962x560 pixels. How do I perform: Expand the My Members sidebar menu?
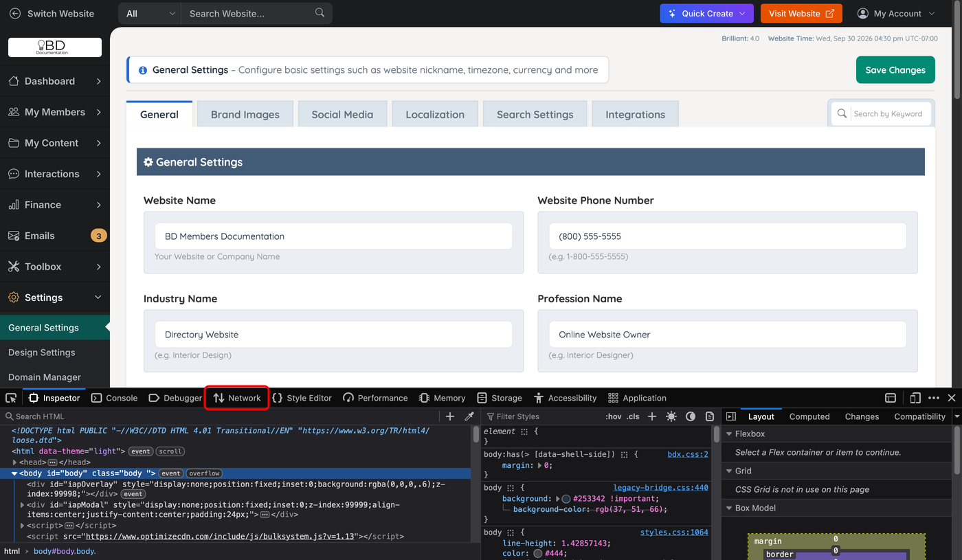(55, 112)
